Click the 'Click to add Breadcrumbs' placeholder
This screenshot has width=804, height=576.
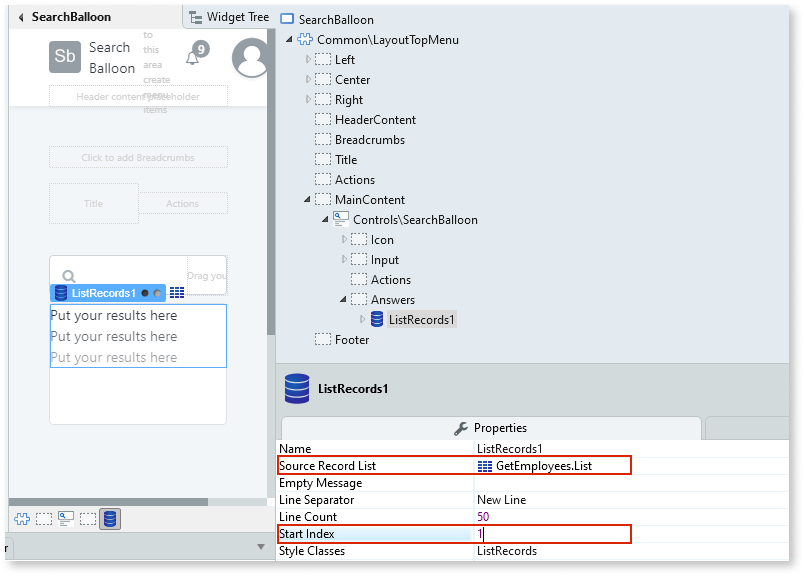pos(138,157)
